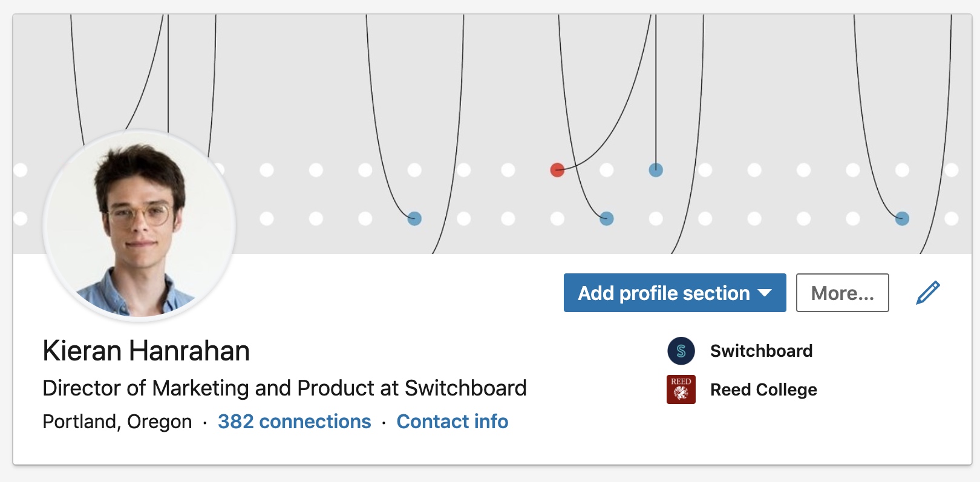
Task: Open the Reed College crest icon
Action: pyautogui.click(x=681, y=389)
